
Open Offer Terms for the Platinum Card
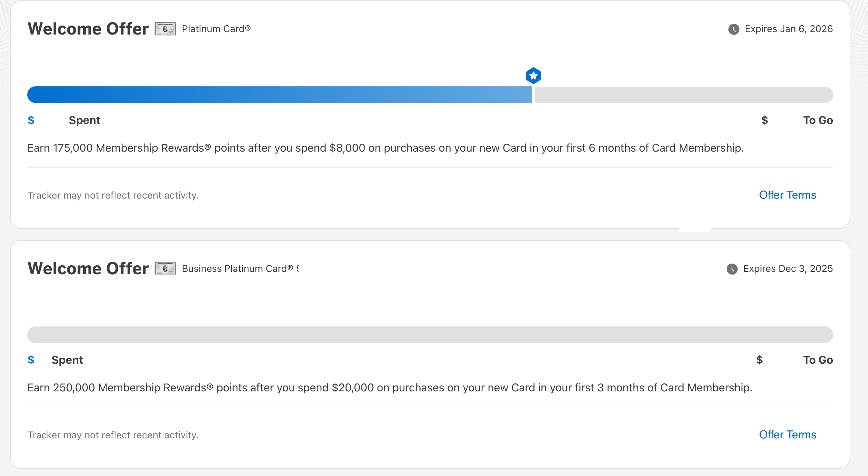(x=787, y=195)
